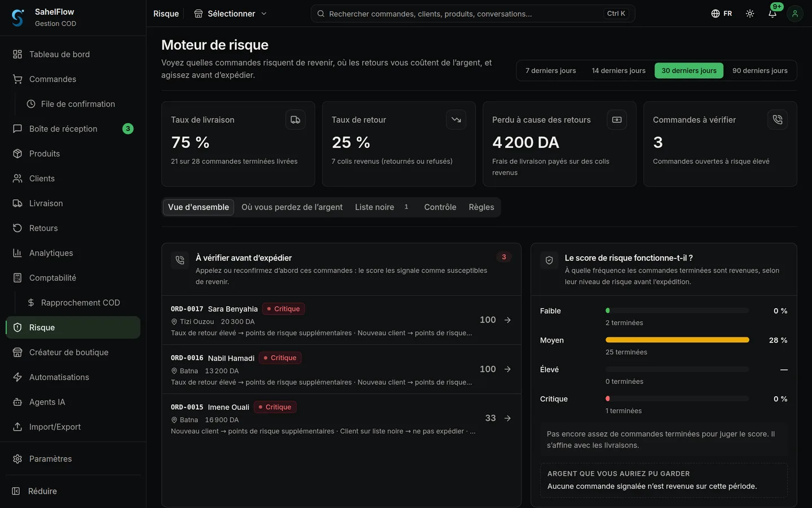The image size is (812, 508).
Task: Select the 30 derniers jours period
Action: (689, 71)
